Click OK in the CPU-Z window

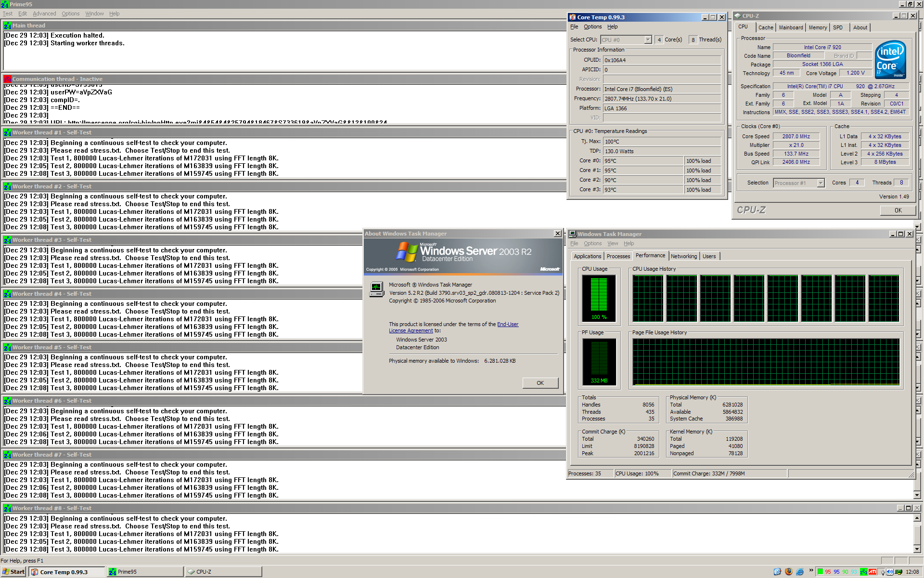point(898,210)
